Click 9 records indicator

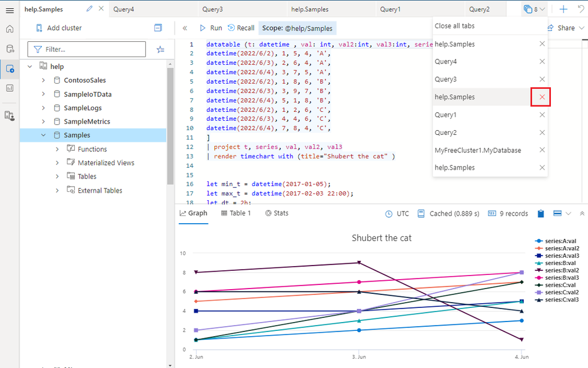[508, 214]
